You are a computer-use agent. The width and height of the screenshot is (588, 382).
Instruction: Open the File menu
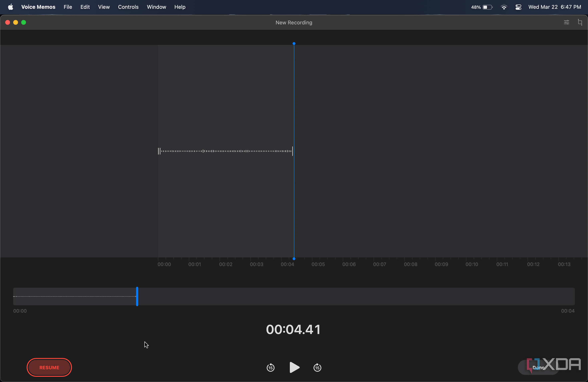coord(67,7)
